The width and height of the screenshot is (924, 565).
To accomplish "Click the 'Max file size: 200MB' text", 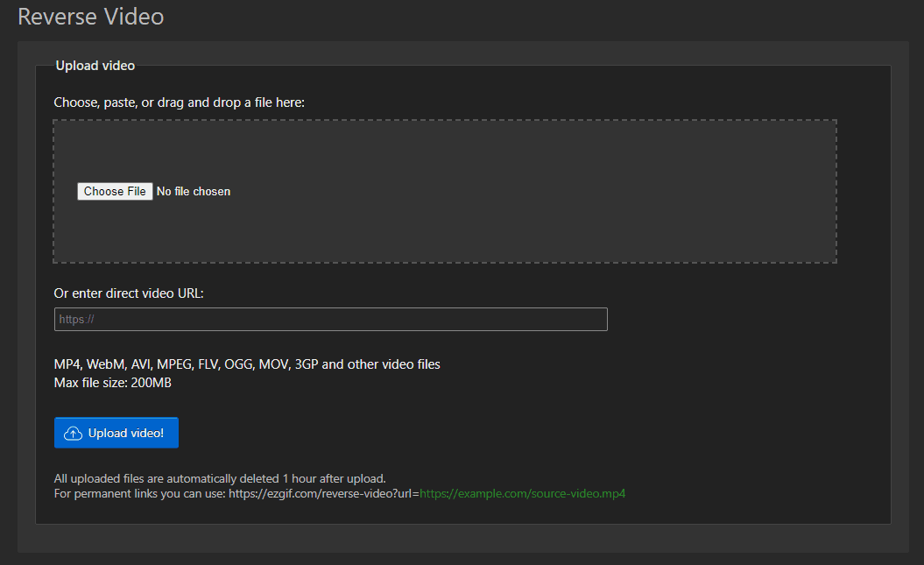I will point(112,382).
